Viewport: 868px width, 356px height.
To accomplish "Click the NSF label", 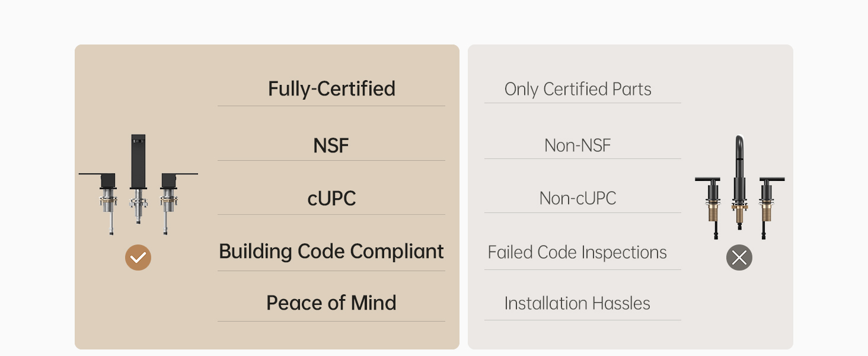I will (x=331, y=145).
